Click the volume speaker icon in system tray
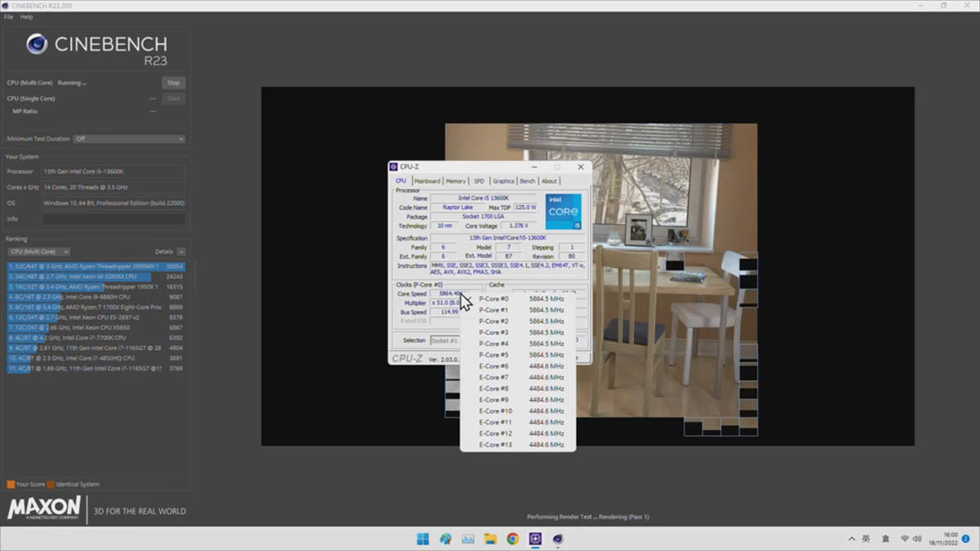 pos(918,539)
